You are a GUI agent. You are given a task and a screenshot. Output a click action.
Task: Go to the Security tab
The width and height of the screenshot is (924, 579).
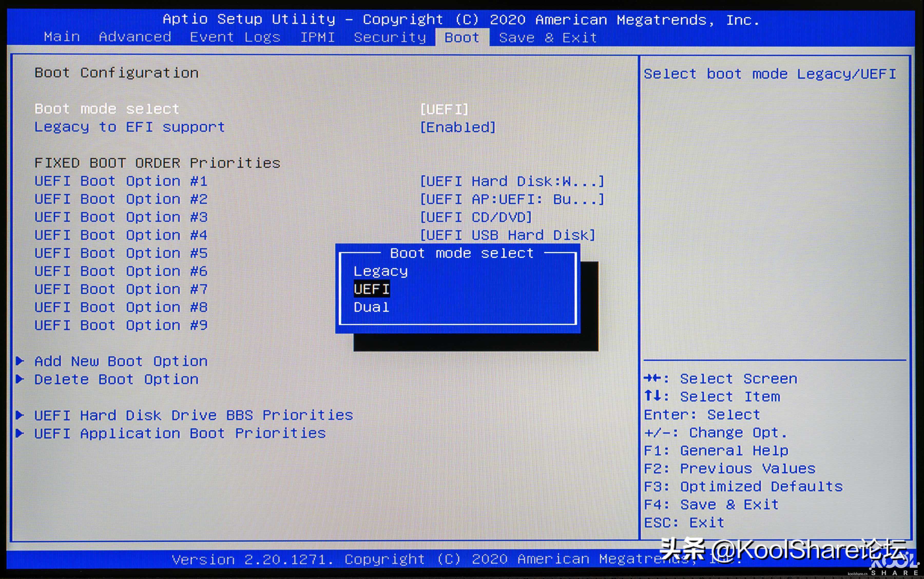tap(390, 37)
